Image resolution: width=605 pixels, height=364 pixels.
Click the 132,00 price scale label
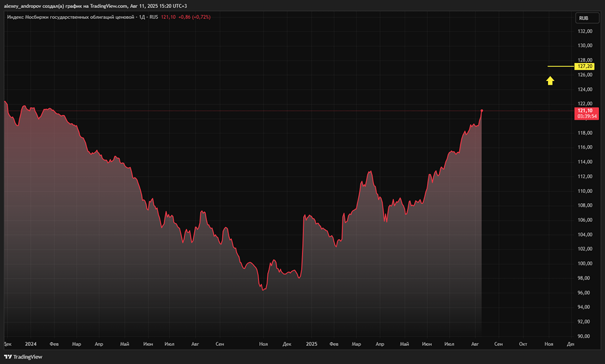click(x=584, y=31)
